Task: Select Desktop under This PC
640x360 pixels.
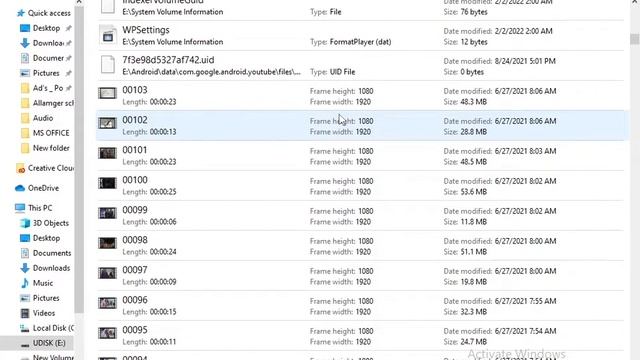Action: tap(46, 238)
